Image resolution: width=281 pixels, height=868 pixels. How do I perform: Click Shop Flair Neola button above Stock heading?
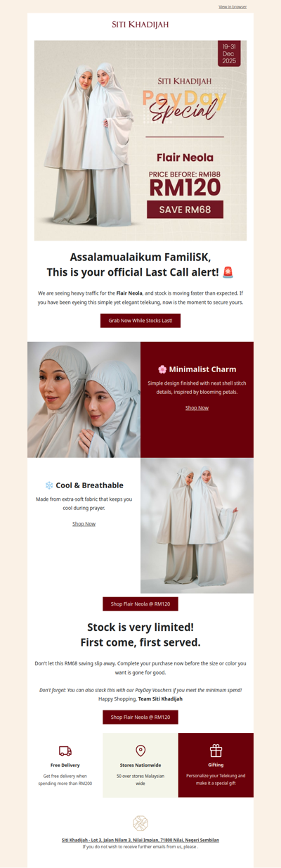click(140, 604)
